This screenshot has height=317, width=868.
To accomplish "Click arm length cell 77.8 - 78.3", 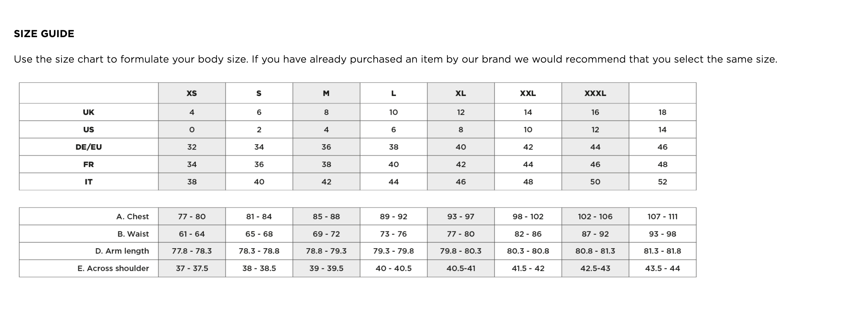I will (192, 251).
